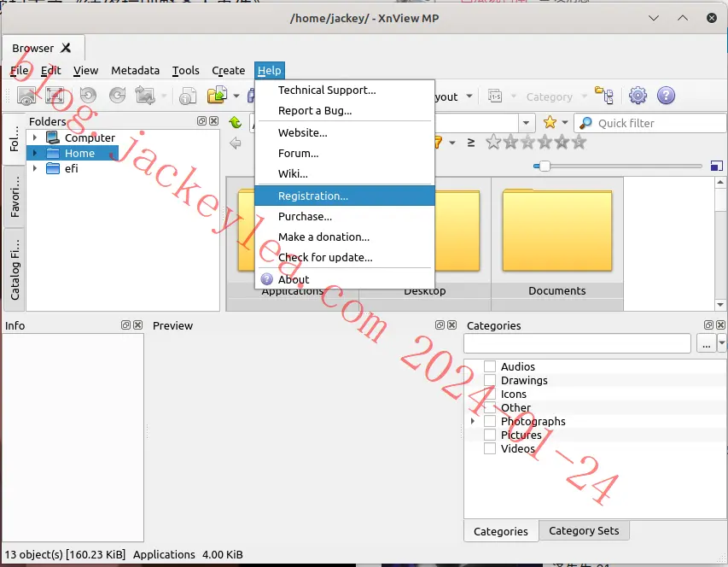Viewport: 728px width, 567px height.
Task: Open the Create menu
Action: pos(229,70)
